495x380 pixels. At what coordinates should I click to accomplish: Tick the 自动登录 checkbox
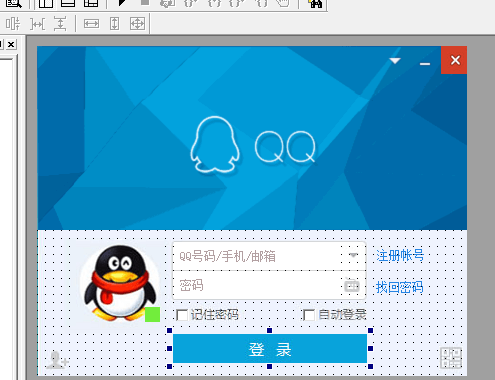tap(308, 315)
